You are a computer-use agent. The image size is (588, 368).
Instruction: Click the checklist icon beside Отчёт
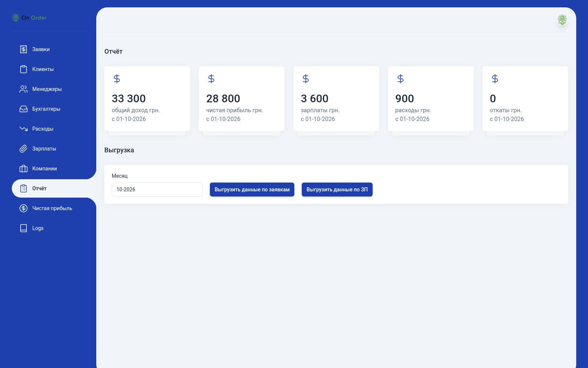(x=24, y=188)
